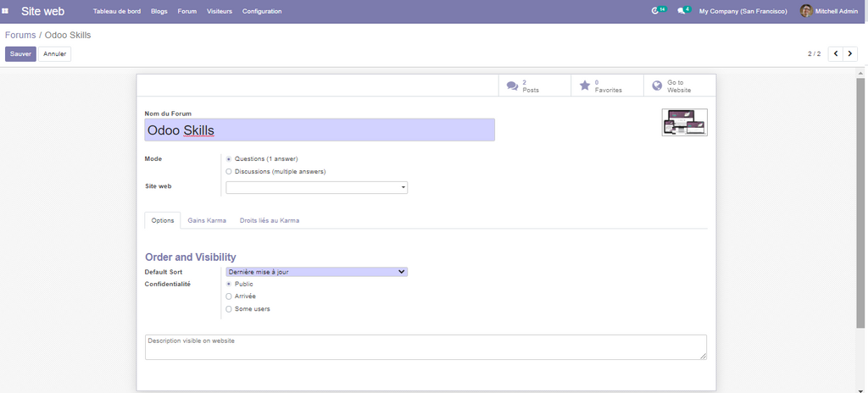Click the Go to Website globe icon
This screenshot has width=868, height=393.
tap(657, 86)
